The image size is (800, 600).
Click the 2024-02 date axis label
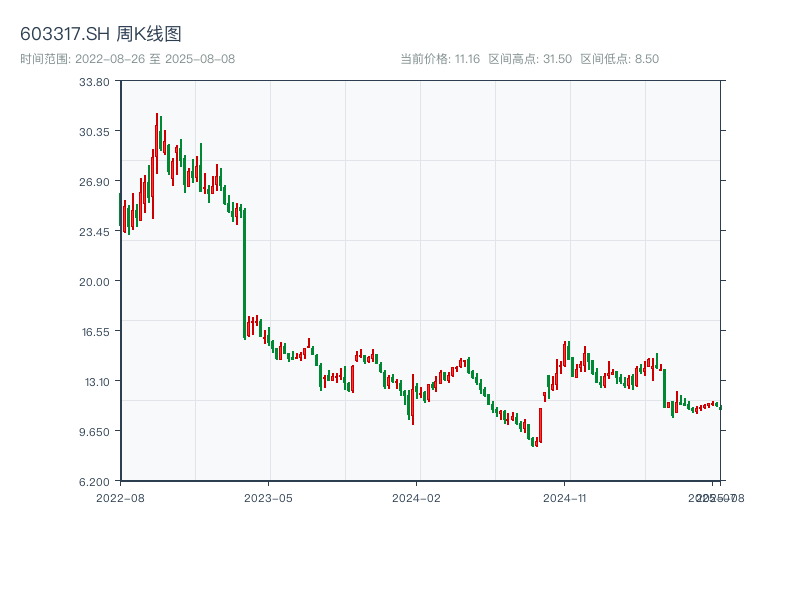[x=417, y=497]
